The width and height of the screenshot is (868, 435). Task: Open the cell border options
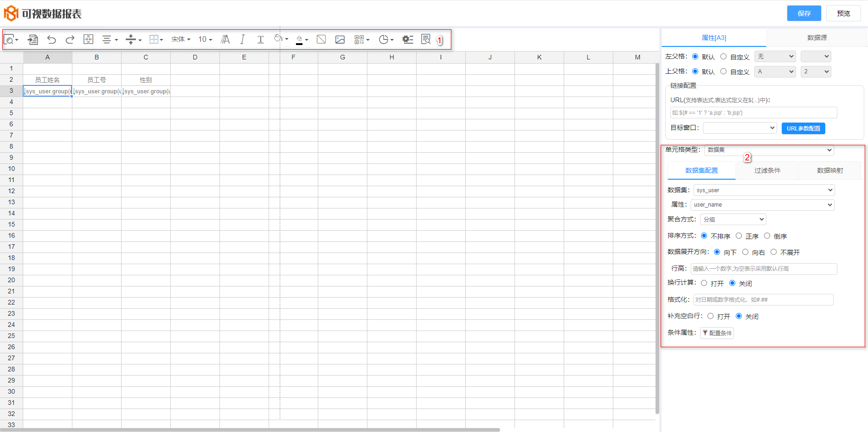(x=156, y=39)
